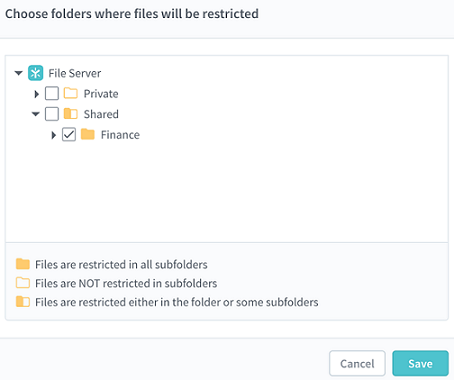Click the Finance folder icon

pos(88,134)
